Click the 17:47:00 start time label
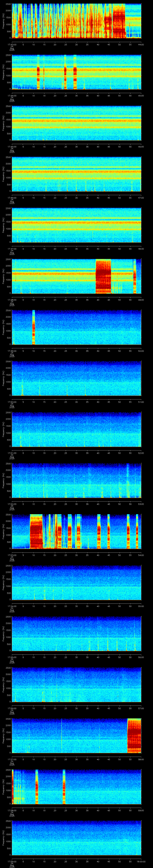Viewport: 153px width, 868px height. pos(12,249)
